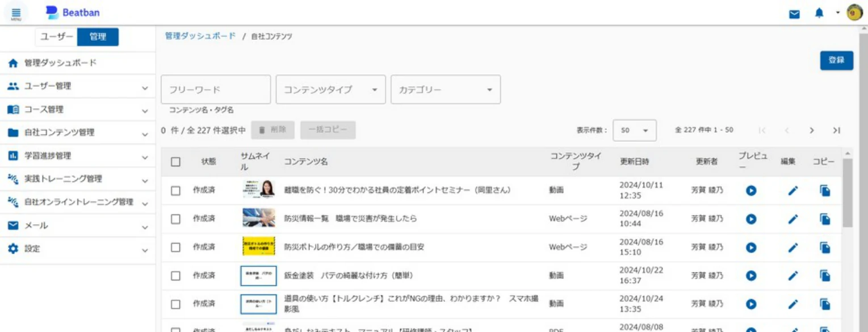Check the 鈑金塗装 row checkbox
The width and height of the screenshot is (868, 332).
[x=175, y=276]
